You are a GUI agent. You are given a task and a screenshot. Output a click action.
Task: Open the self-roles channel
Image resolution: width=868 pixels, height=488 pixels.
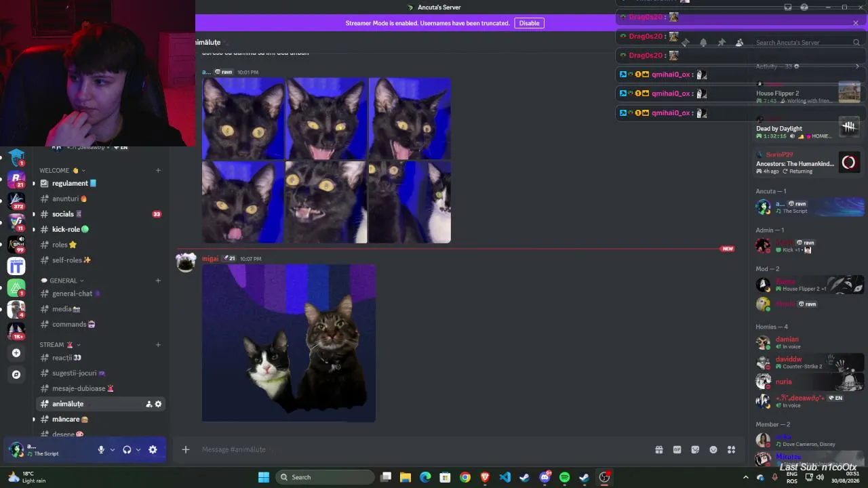pyautogui.click(x=101, y=260)
